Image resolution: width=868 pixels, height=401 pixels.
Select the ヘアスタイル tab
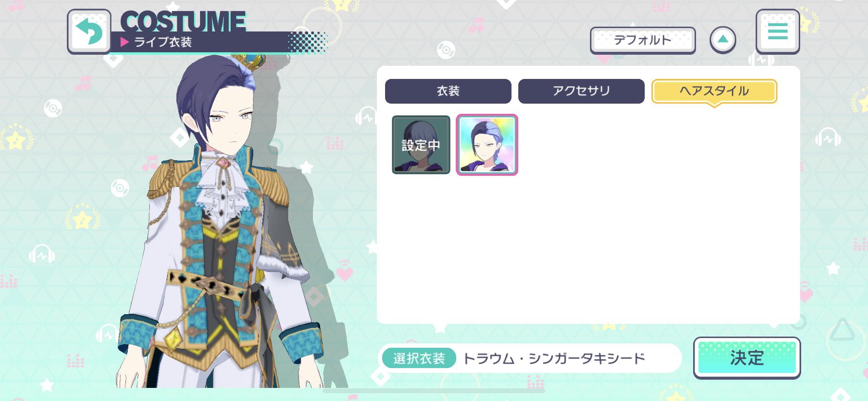click(714, 91)
